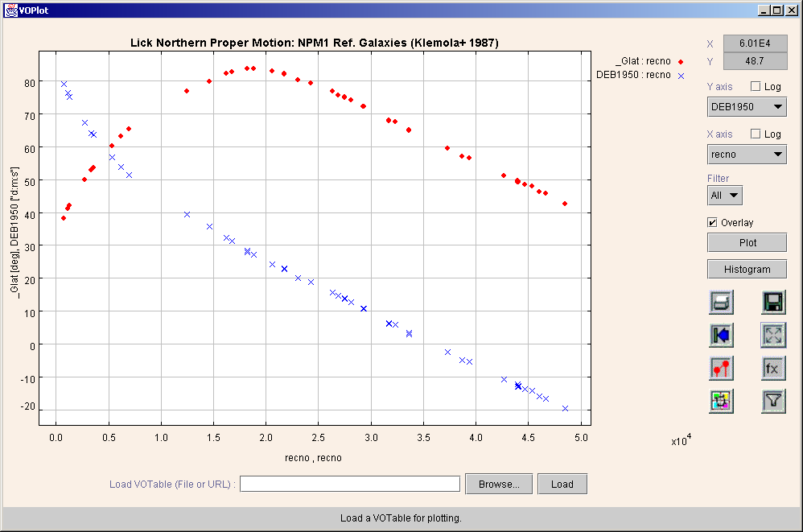
Task: Save the plot with floppy disk icon
Action: (773, 303)
